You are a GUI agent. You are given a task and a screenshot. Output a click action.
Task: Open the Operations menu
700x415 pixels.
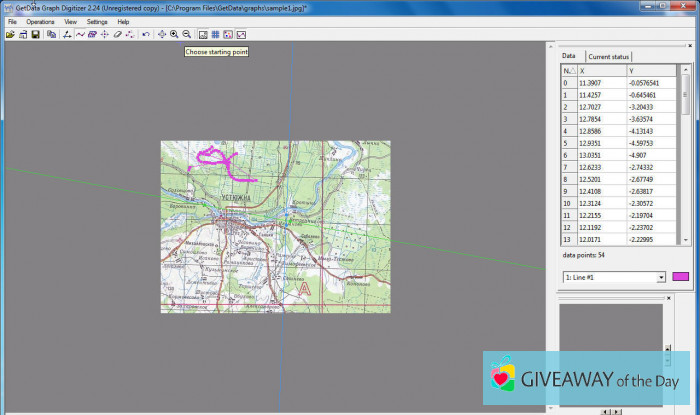pyautogui.click(x=40, y=21)
